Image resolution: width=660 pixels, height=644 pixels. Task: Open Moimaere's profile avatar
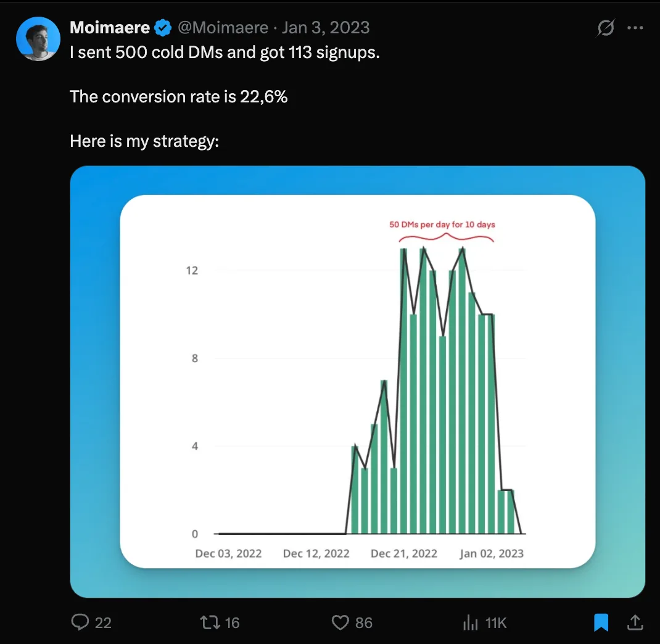point(38,39)
